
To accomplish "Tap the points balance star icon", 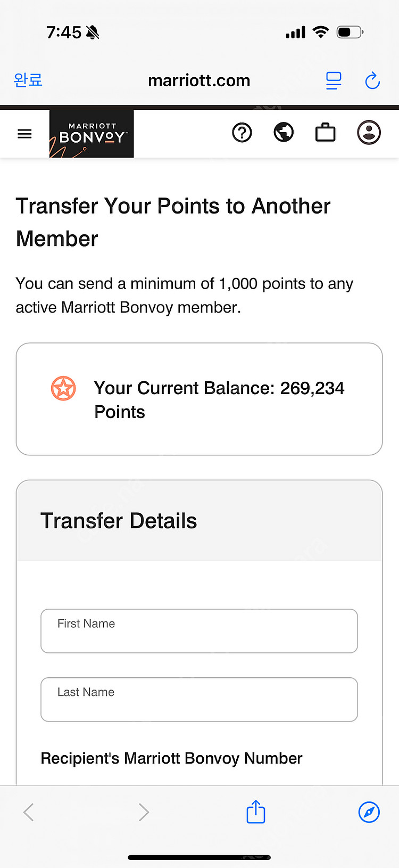I will (x=63, y=388).
